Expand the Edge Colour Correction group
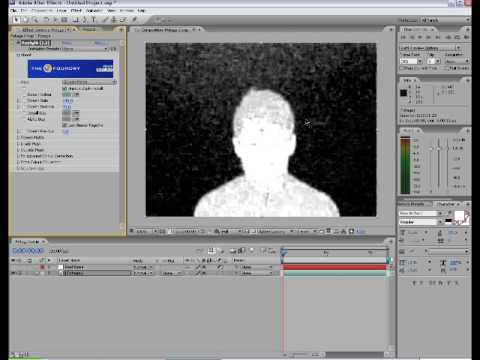 click(18, 162)
